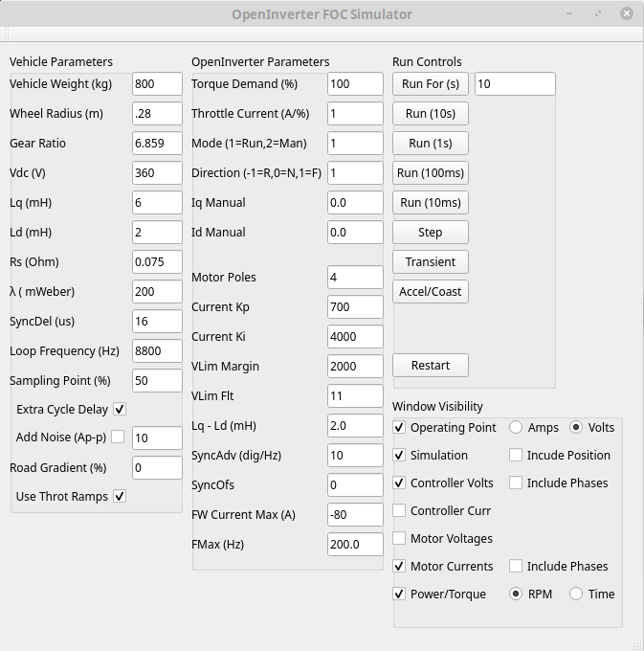This screenshot has width=644, height=651.
Task: Select Volts radio button
Action: [x=576, y=427]
